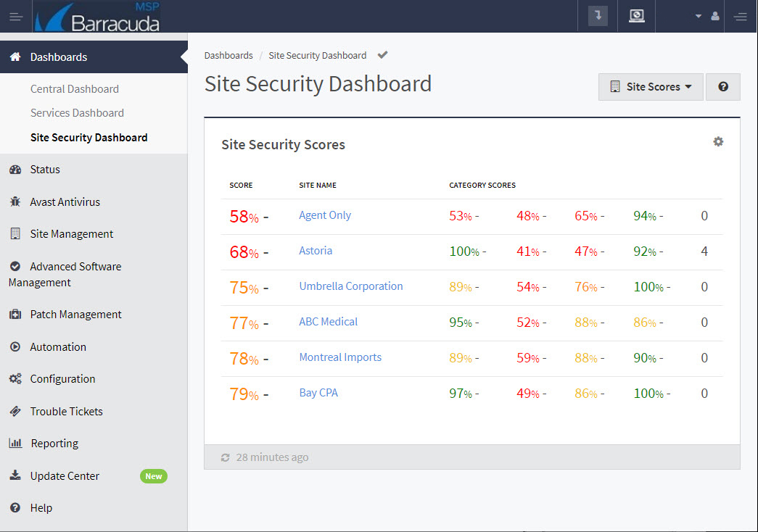Open Update Center
This screenshot has height=532, width=758.
65,476
